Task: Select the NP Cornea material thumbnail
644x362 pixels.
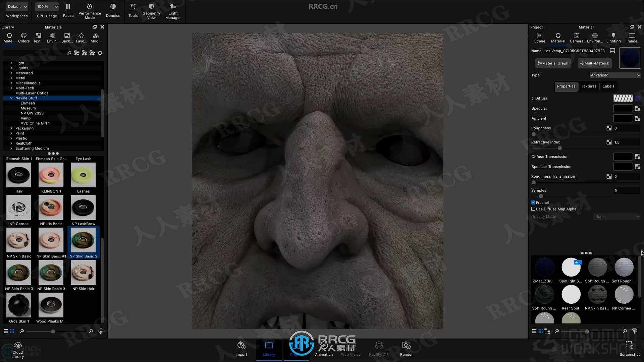Action: [x=19, y=207]
